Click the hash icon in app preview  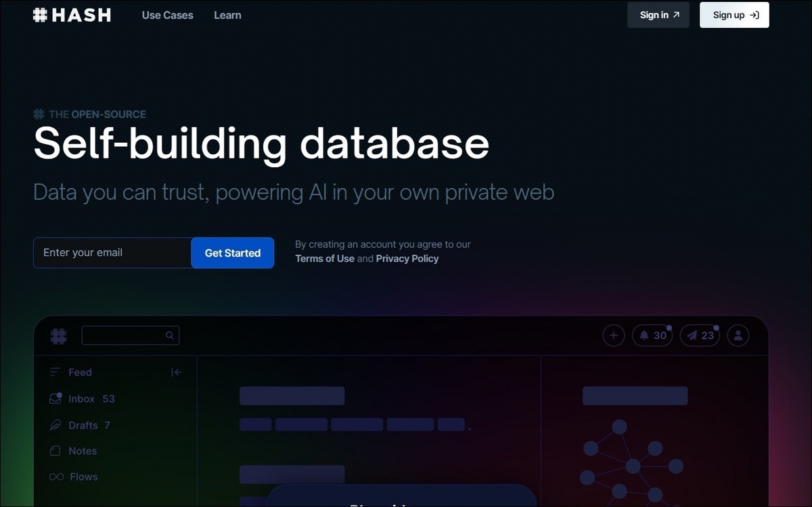(x=59, y=336)
